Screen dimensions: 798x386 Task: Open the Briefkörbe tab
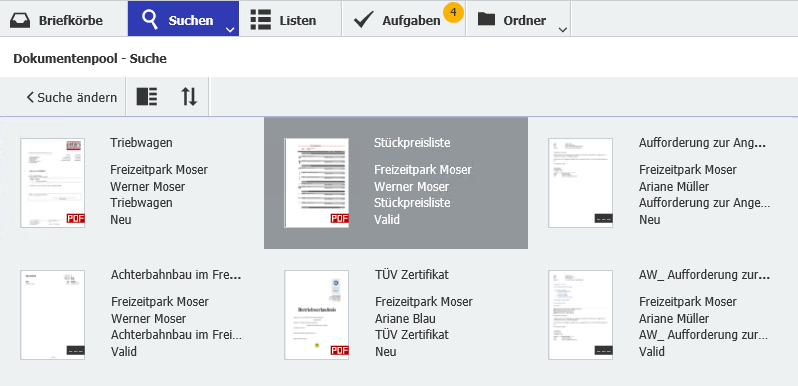click(x=64, y=19)
